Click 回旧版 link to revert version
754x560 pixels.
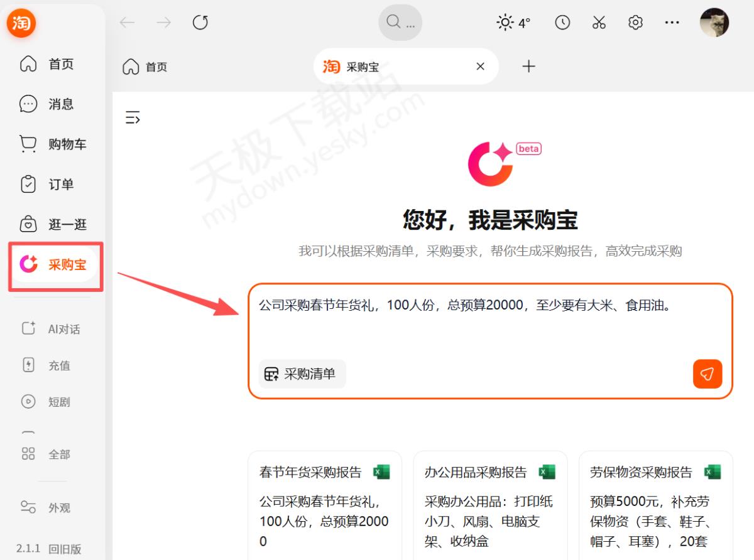65,548
